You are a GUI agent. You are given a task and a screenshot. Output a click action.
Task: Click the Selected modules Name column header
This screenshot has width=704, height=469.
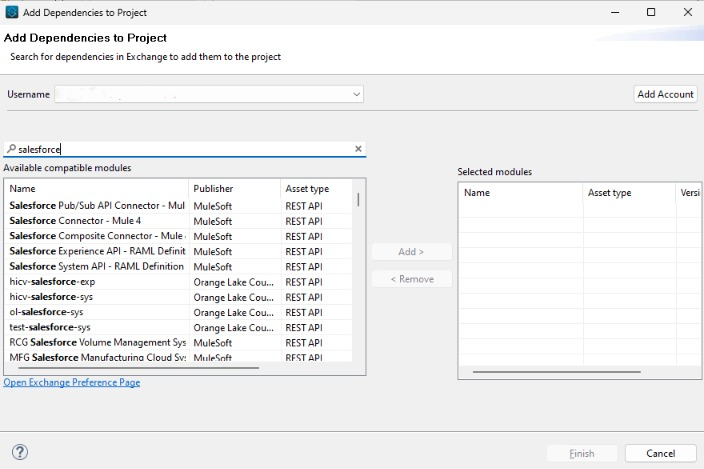tap(521, 193)
